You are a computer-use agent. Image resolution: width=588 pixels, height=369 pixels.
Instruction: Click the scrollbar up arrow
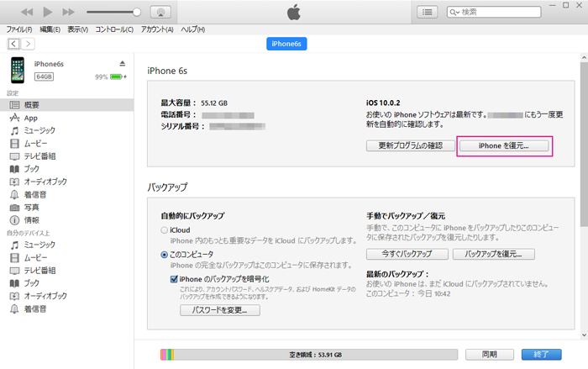(x=585, y=57)
